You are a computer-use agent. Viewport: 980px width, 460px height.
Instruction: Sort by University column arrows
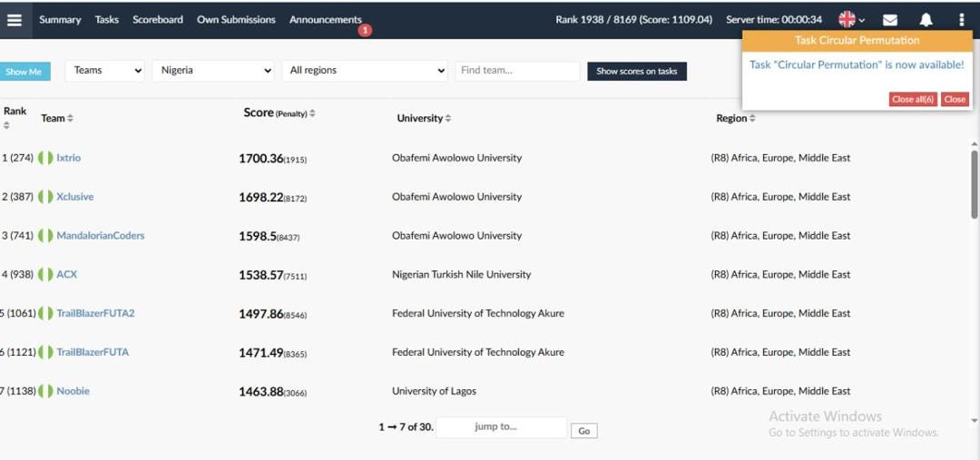point(447,118)
